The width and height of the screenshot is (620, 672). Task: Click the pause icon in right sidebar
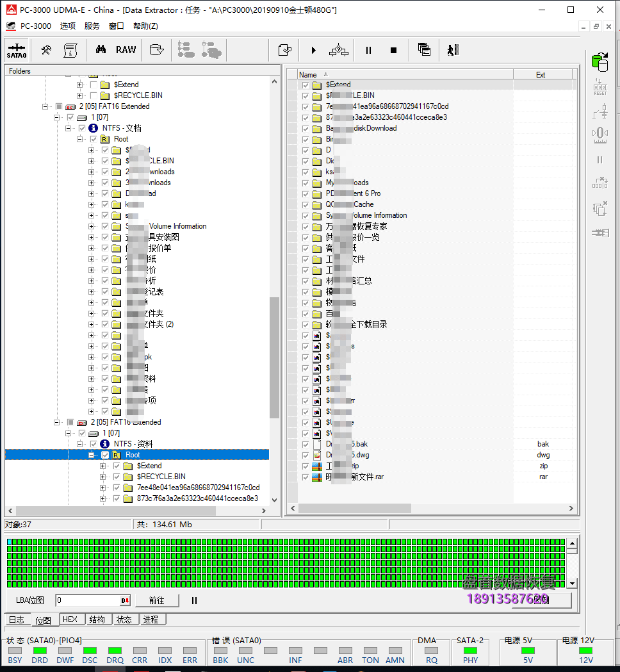click(x=600, y=160)
